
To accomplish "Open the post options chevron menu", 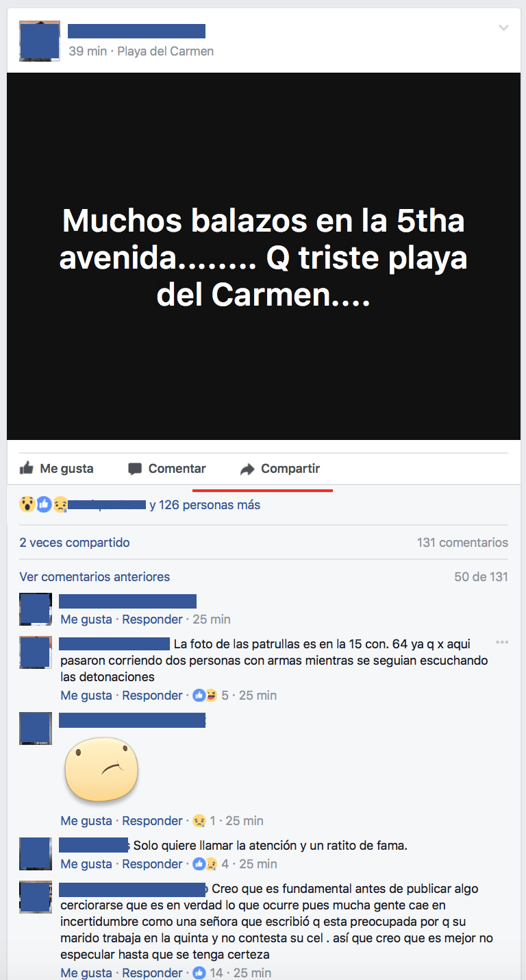I will point(503,28).
